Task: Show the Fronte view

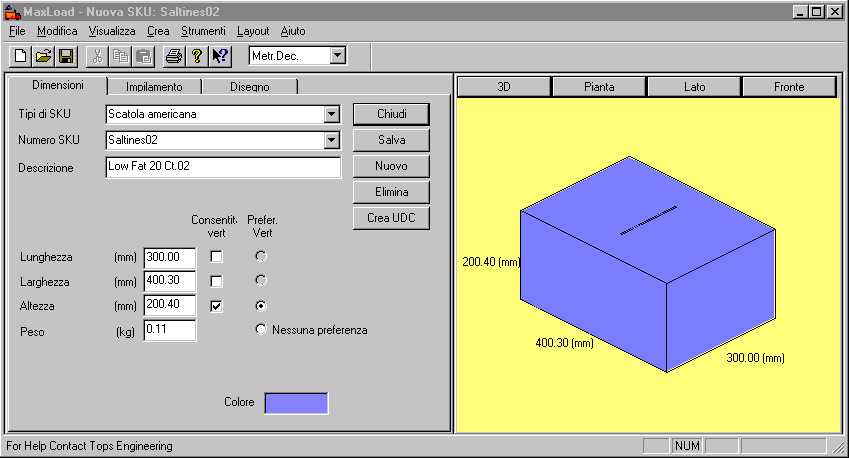Action: click(789, 87)
